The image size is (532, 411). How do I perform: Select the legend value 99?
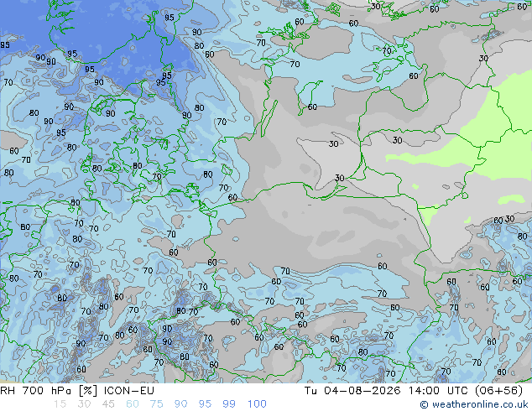(229, 404)
